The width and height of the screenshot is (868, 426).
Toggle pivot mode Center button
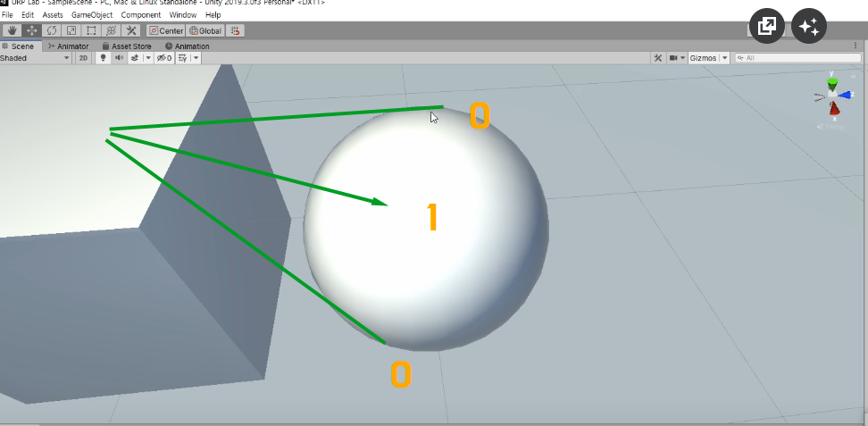coord(166,30)
